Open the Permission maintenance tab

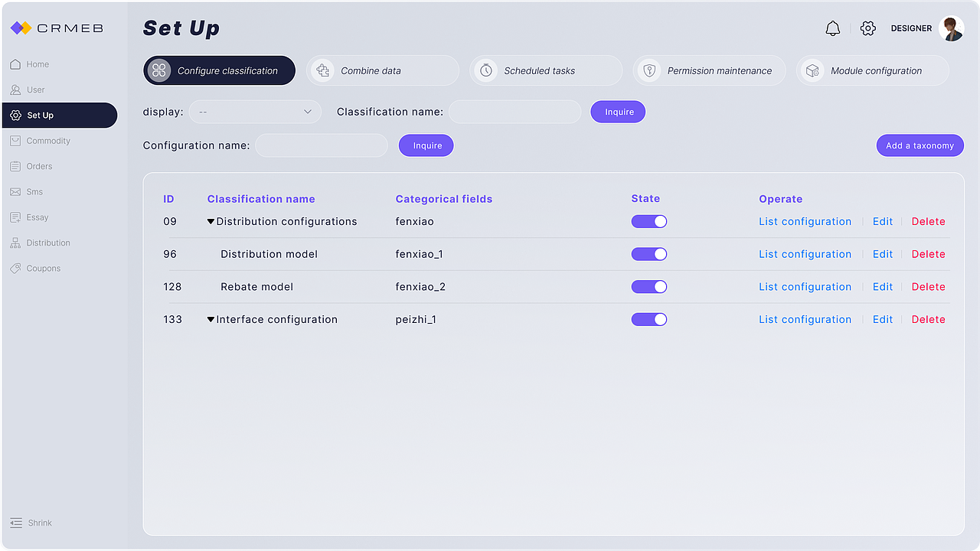coord(709,70)
